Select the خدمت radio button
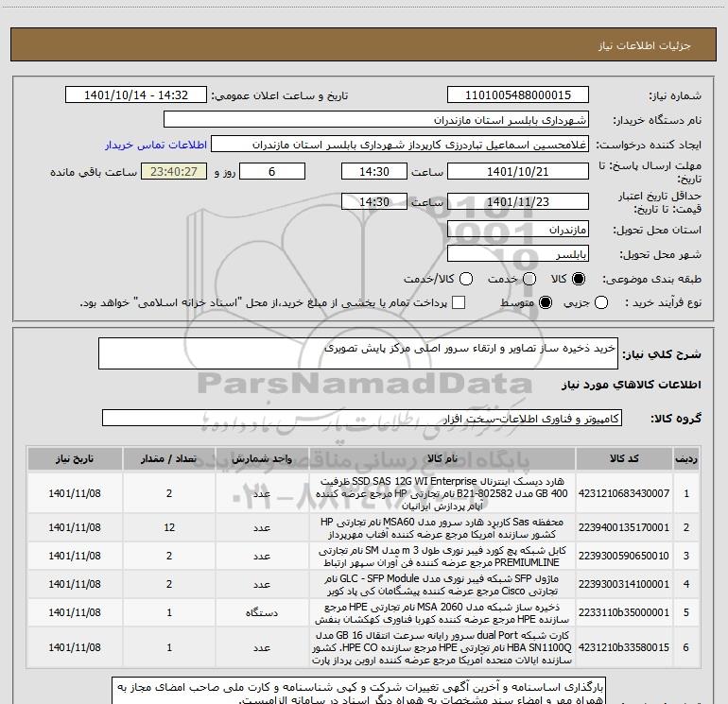This screenshot has width=728, height=704. point(529,279)
